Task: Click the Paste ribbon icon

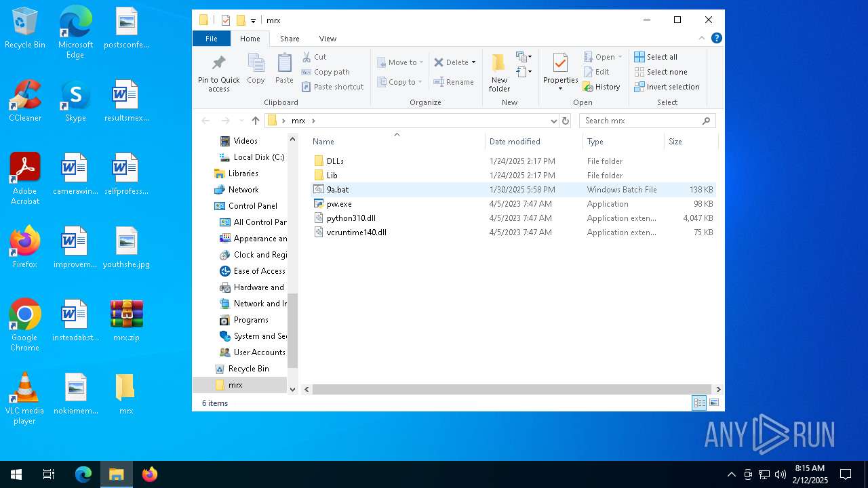Action: pos(284,69)
